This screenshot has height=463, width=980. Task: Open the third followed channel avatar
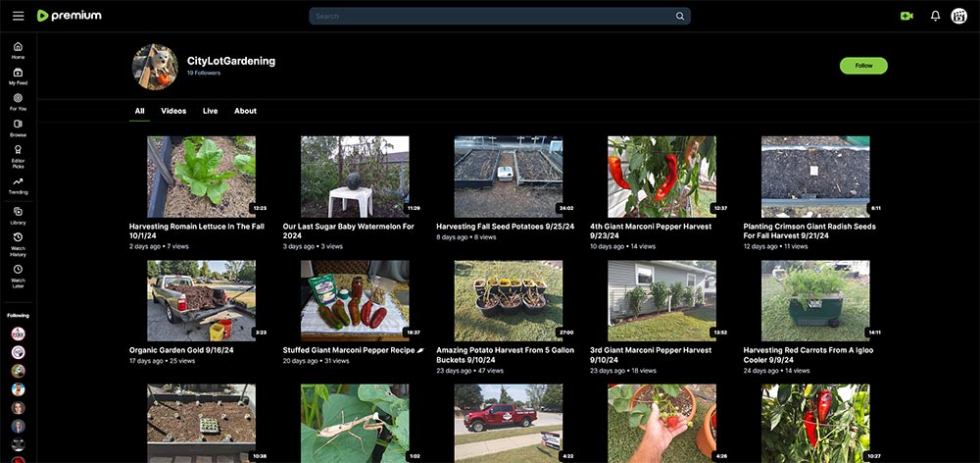coord(18,371)
